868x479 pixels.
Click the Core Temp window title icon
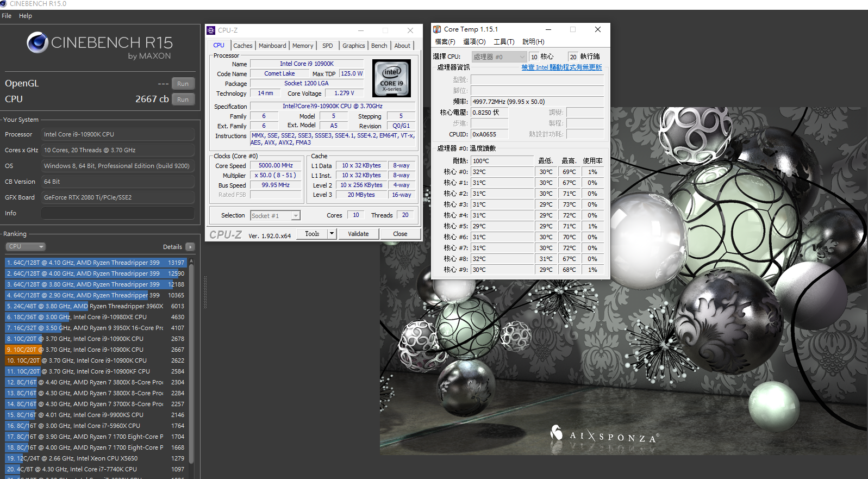click(x=437, y=29)
